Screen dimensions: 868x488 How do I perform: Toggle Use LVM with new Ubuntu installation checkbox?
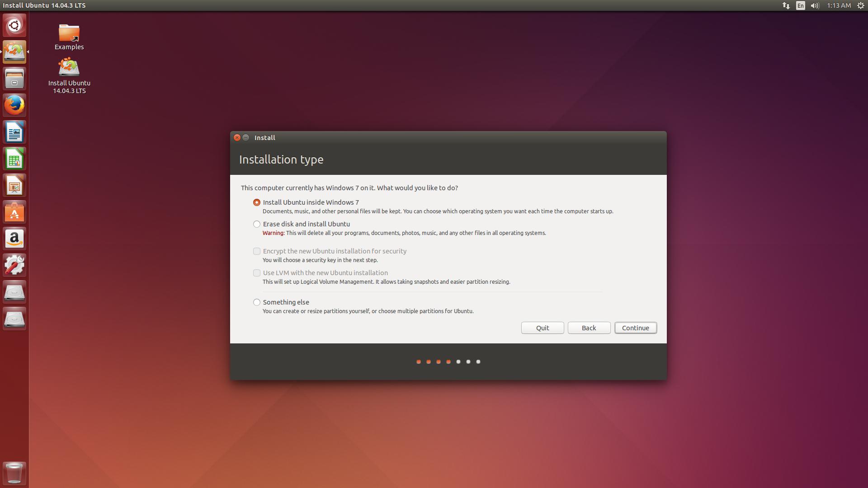(257, 273)
